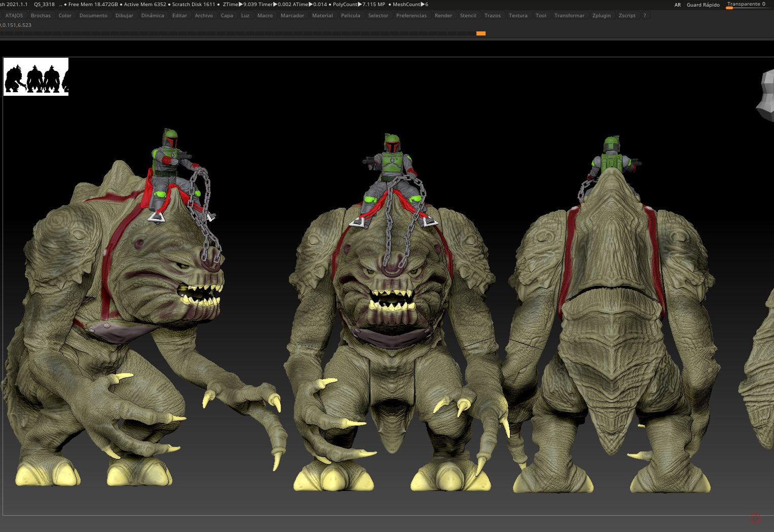The width and height of the screenshot is (774, 532).
Task: Click the Timer 0.002 readout
Action: click(275, 5)
